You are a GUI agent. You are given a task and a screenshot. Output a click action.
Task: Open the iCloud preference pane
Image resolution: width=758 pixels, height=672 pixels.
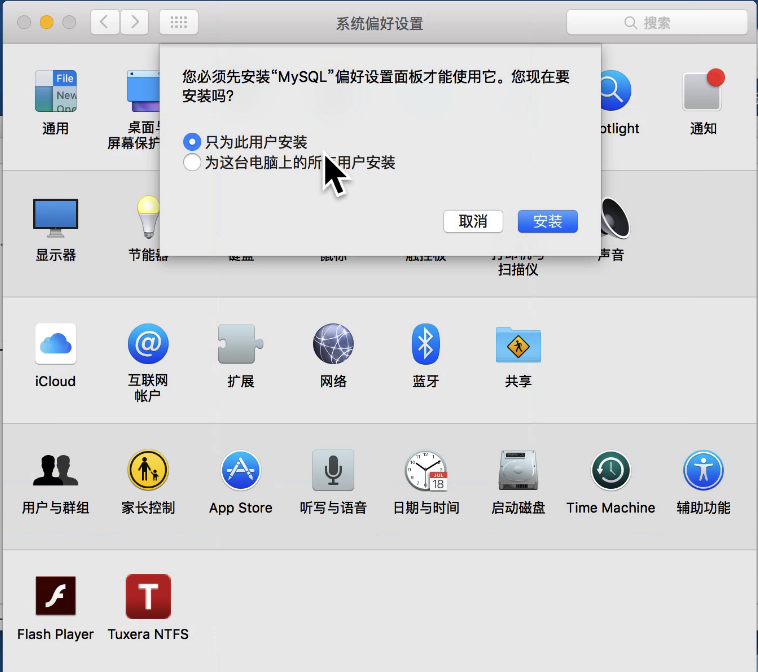point(56,344)
